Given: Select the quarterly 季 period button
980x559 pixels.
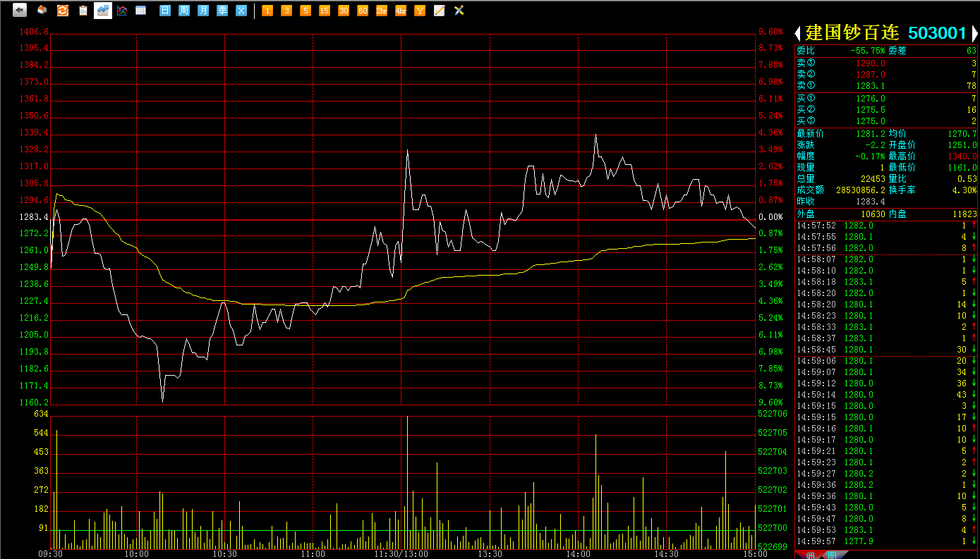Looking at the screenshot, I should pos(222,11).
